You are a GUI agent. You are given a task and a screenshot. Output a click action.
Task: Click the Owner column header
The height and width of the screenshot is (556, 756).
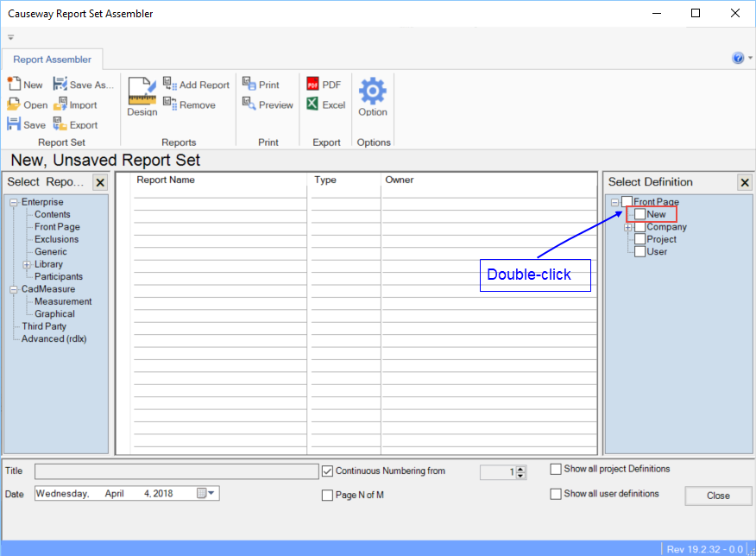pos(400,180)
